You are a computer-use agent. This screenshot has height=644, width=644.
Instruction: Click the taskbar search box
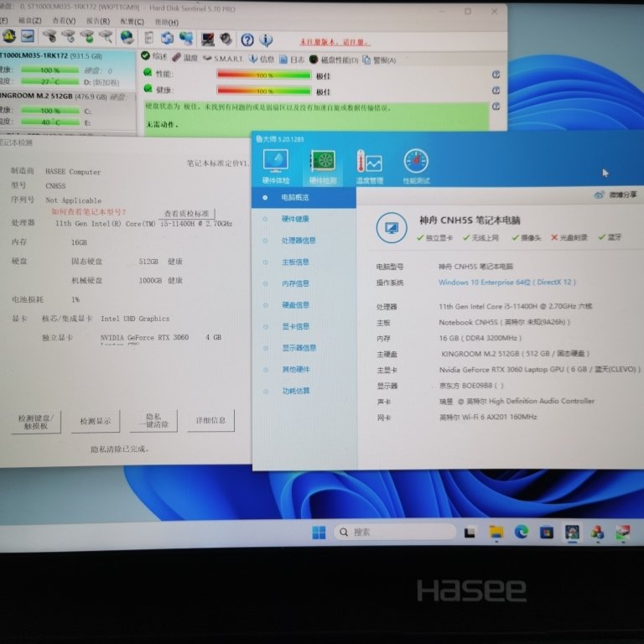pos(395,532)
